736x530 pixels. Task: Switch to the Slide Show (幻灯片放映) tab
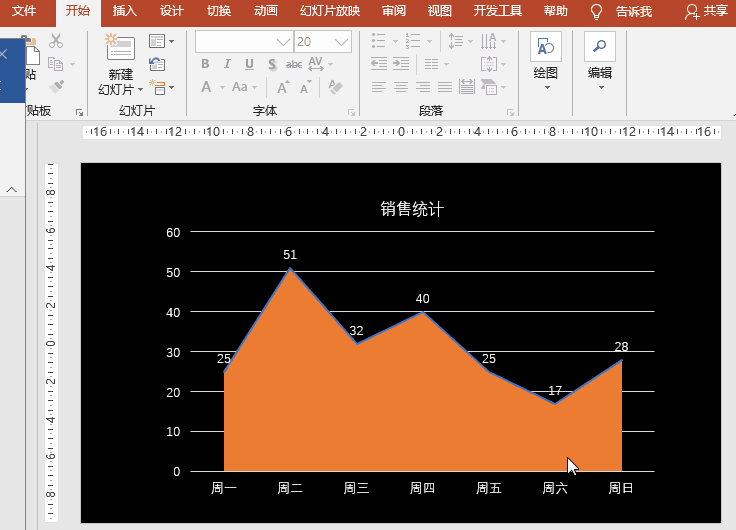pyautogui.click(x=330, y=11)
